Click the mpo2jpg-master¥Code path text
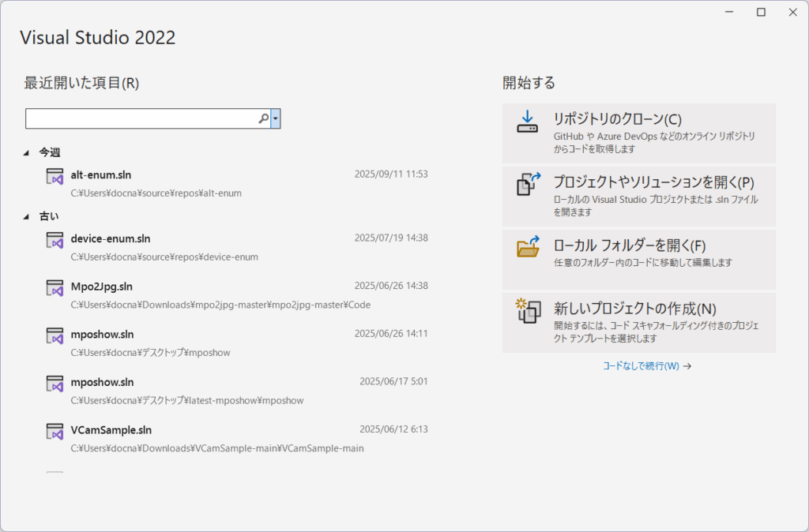The width and height of the screenshot is (809, 532). [x=220, y=305]
